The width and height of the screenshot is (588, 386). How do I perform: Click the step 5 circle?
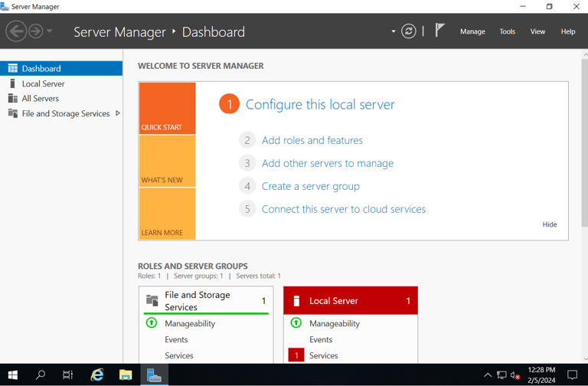(x=247, y=209)
